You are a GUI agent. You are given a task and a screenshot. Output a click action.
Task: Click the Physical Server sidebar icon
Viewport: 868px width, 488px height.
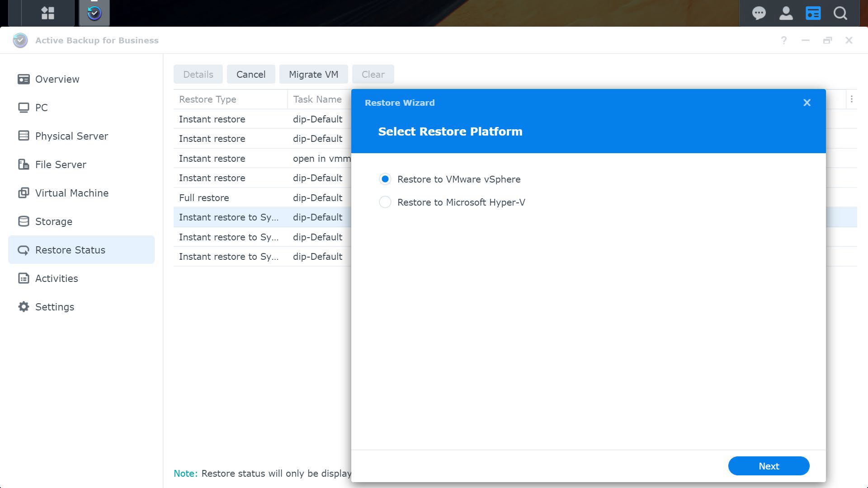pos(24,136)
